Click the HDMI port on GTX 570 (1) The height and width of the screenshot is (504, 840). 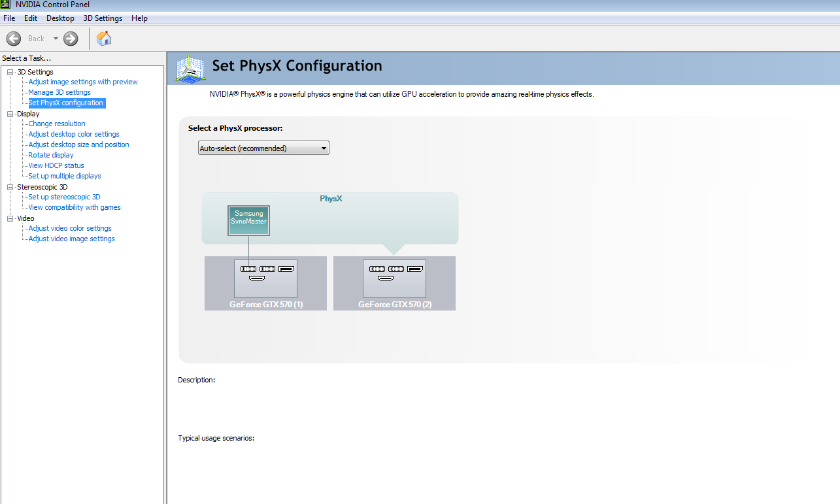point(257,279)
